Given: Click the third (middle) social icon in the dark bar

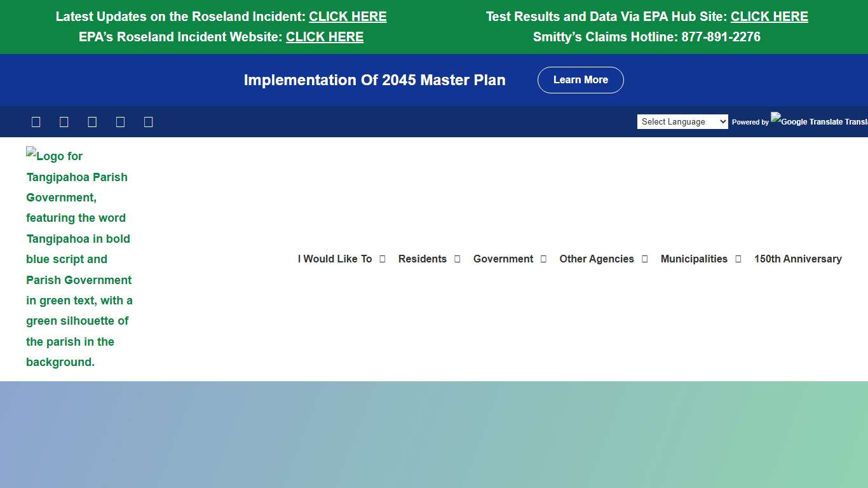Looking at the screenshot, I should tap(92, 122).
